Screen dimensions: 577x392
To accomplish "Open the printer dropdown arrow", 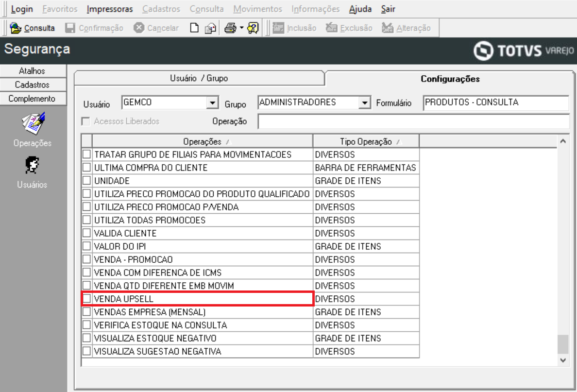I will 241,28.
